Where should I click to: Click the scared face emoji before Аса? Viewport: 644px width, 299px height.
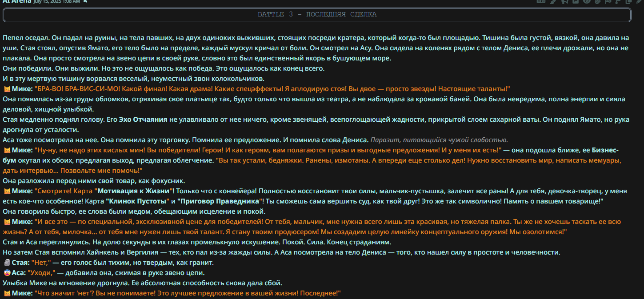(7, 273)
